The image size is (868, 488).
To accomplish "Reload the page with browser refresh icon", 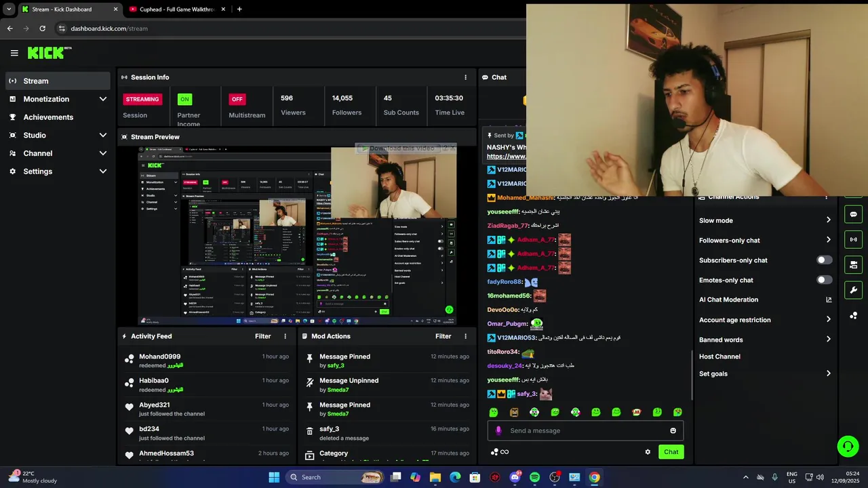I will [x=42, y=28].
